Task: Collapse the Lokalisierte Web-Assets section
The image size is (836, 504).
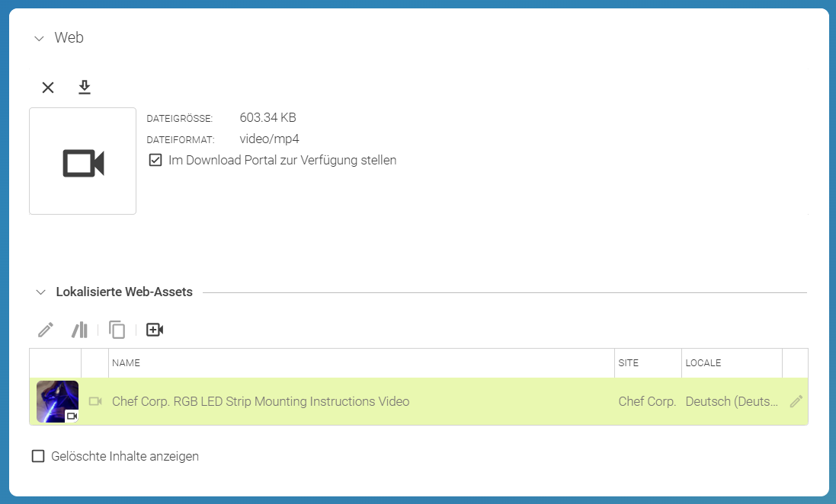Action: click(40, 292)
